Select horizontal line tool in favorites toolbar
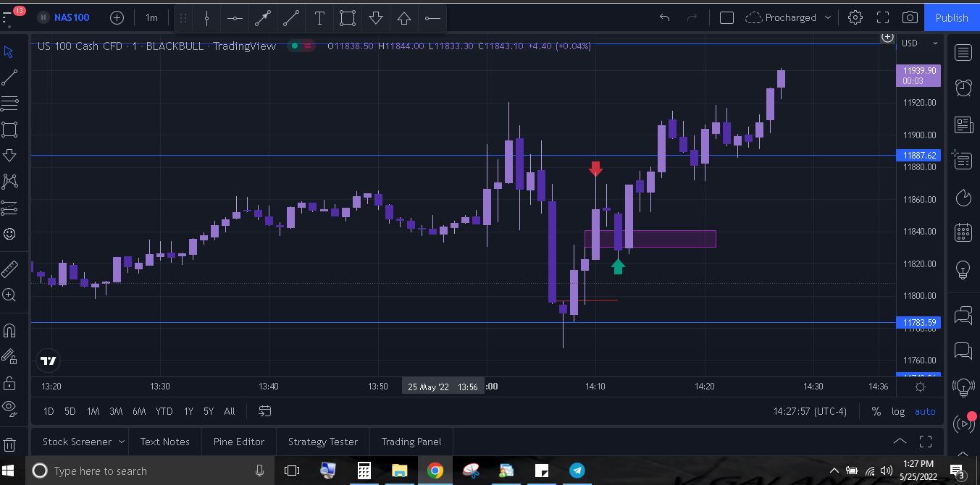The width and height of the screenshot is (980, 485). 235,18
